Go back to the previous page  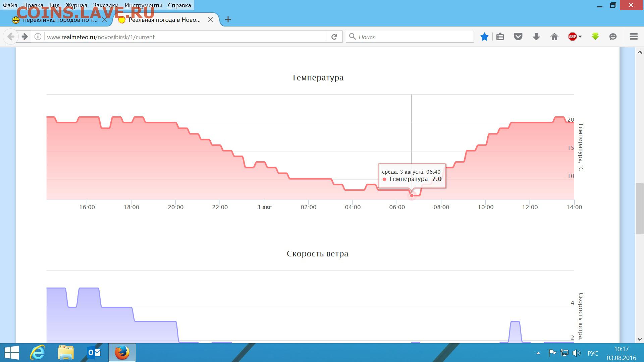[11, 37]
